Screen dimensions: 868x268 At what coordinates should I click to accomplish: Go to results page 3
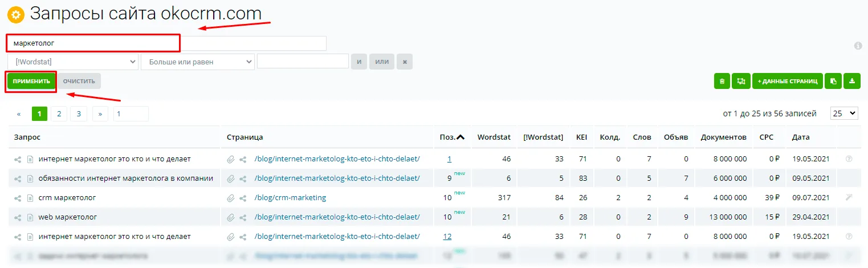[x=79, y=113]
